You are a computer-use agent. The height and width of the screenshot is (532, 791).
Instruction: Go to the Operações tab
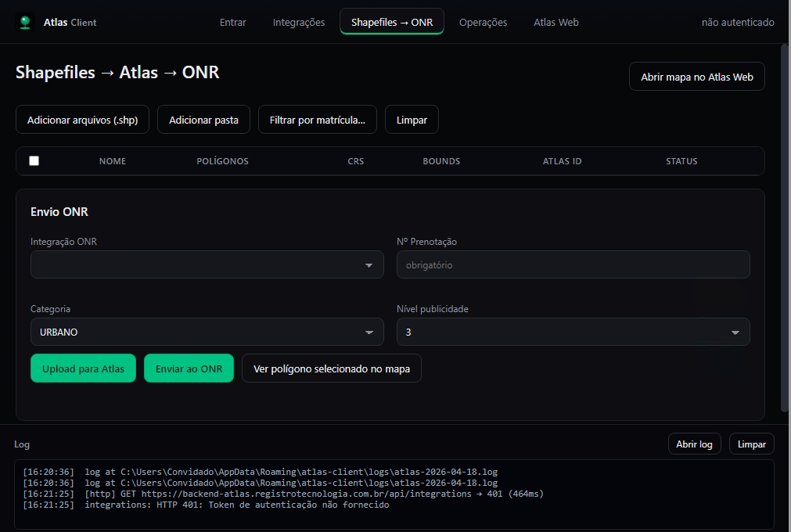[x=483, y=22]
